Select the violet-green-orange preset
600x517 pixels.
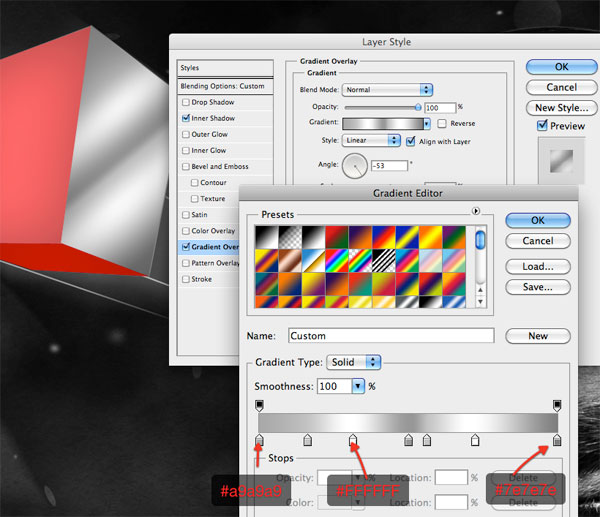(453, 237)
